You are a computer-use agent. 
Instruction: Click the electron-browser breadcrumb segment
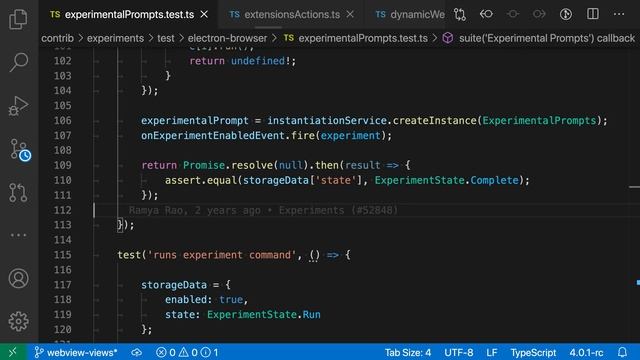[x=227, y=38]
